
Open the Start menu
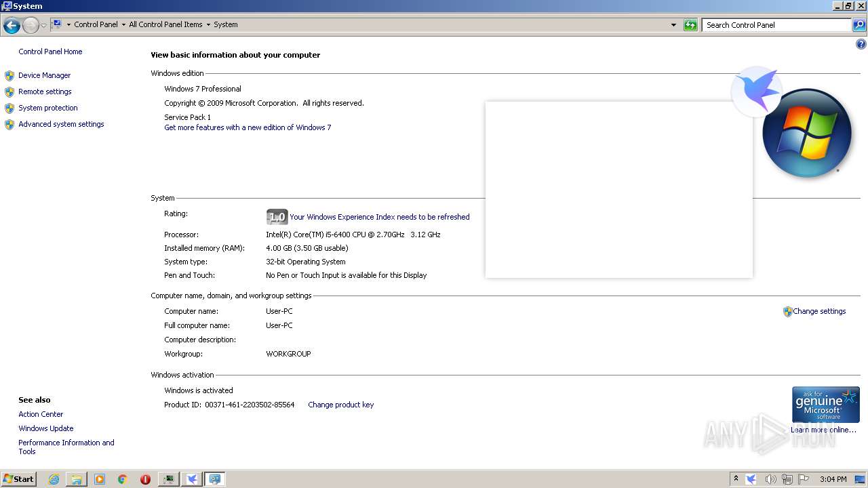click(x=19, y=479)
